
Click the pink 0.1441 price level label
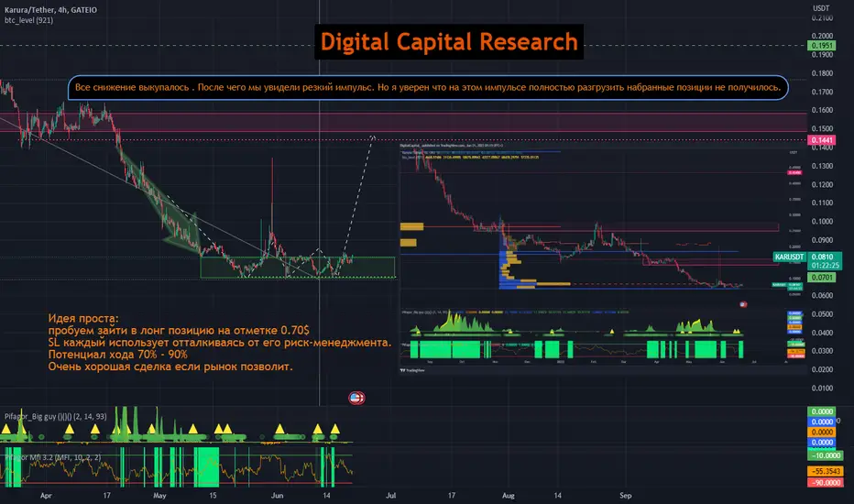[x=821, y=140]
